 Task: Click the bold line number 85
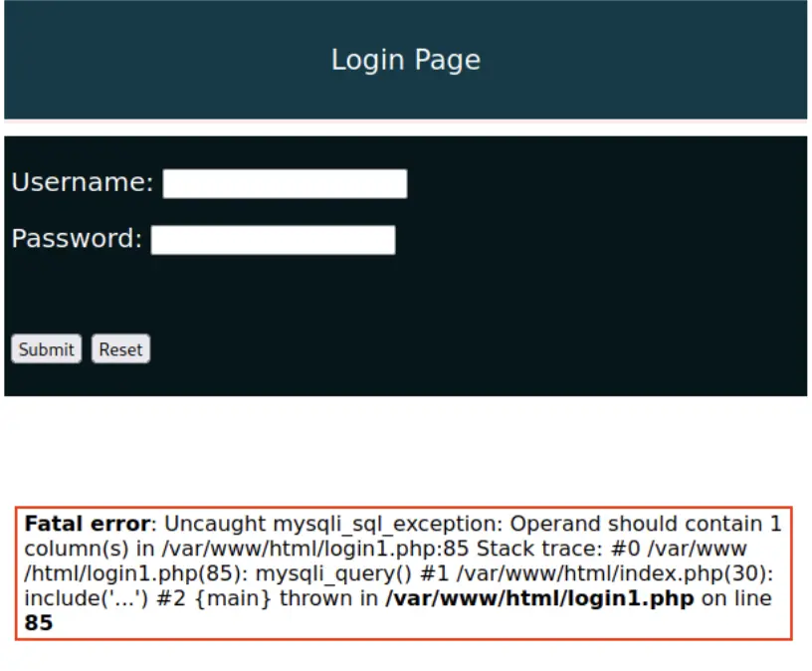[x=39, y=623]
